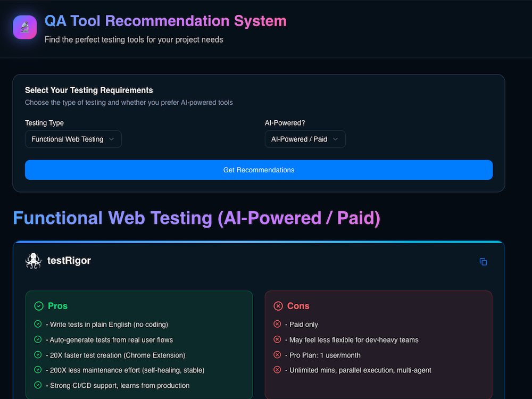Click 'Find the perfect testing tools' subtitle

tap(134, 40)
